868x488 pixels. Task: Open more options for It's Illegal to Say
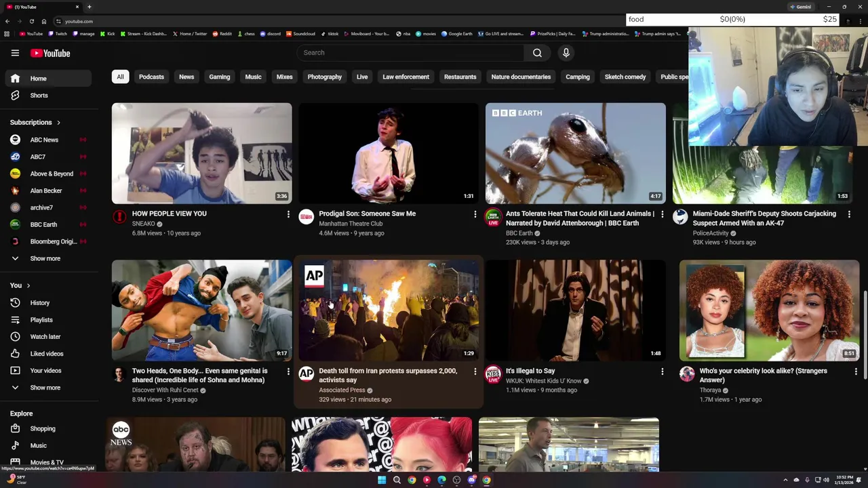tap(662, 371)
